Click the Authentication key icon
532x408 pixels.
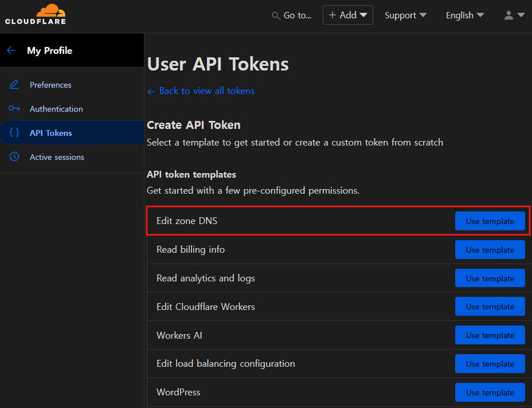14,108
